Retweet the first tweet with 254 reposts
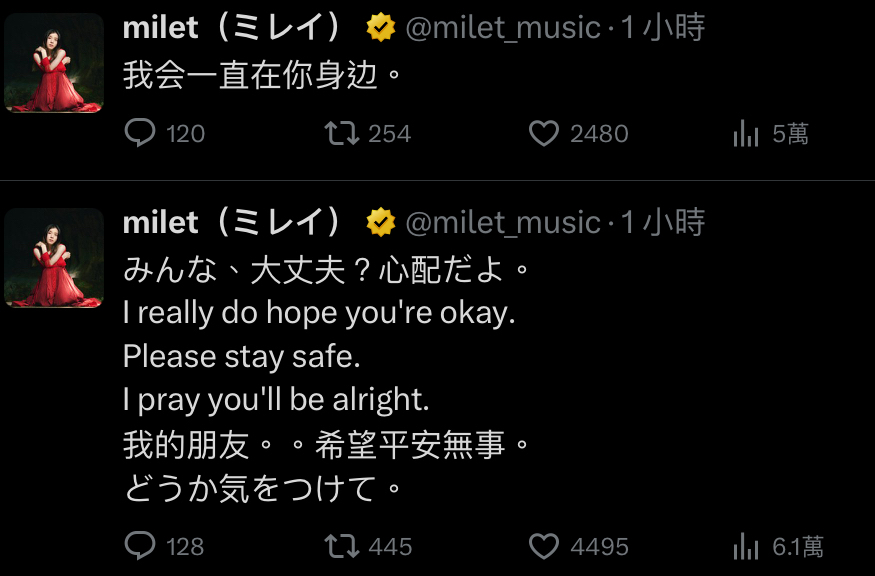This screenshot has height=576, width=875. click(x=343, y=133)
